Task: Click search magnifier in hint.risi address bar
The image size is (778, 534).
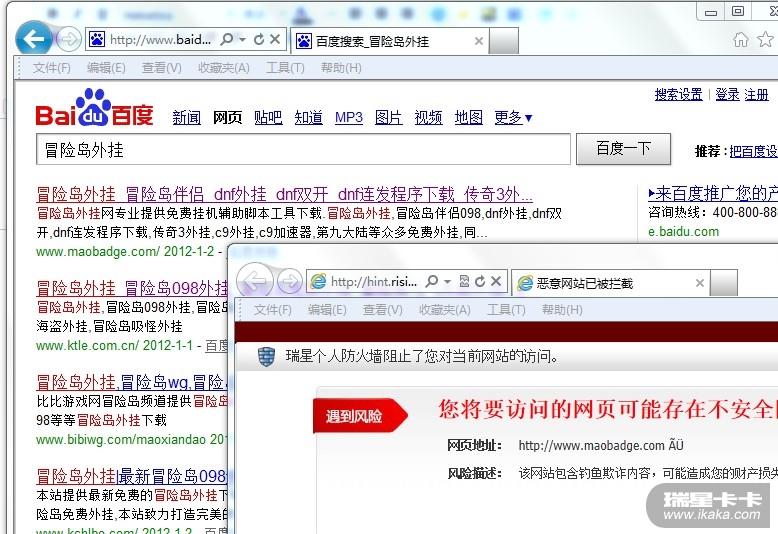Action: (x=432, y=281)
